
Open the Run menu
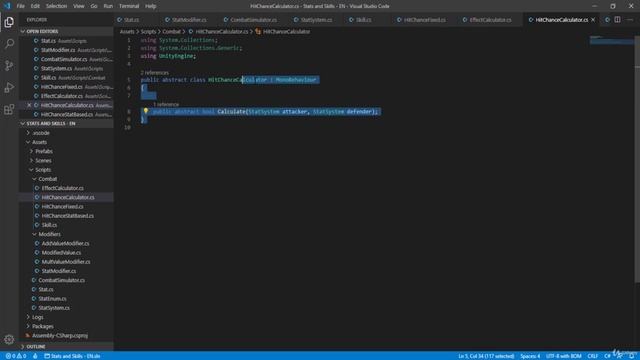click(108, 6)
